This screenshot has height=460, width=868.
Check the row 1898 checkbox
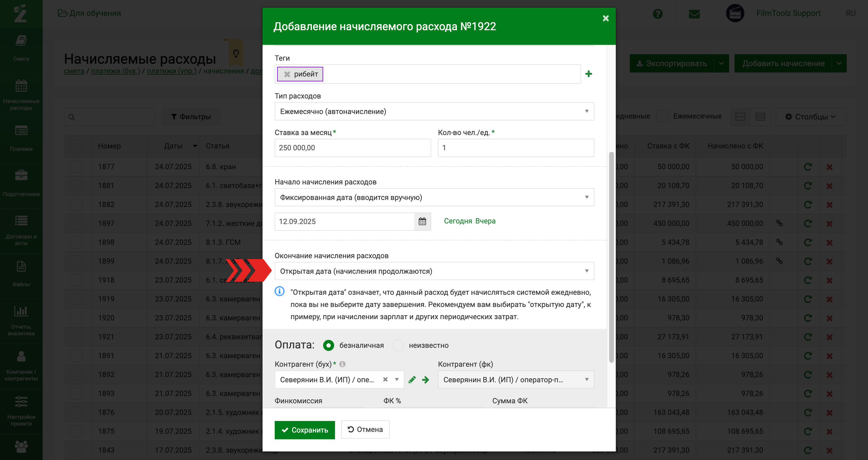point(76,242)
